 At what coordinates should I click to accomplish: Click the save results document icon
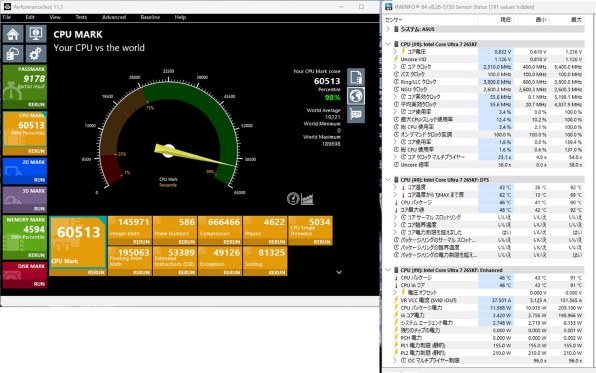pyautogui.click(x=356, y=77)
